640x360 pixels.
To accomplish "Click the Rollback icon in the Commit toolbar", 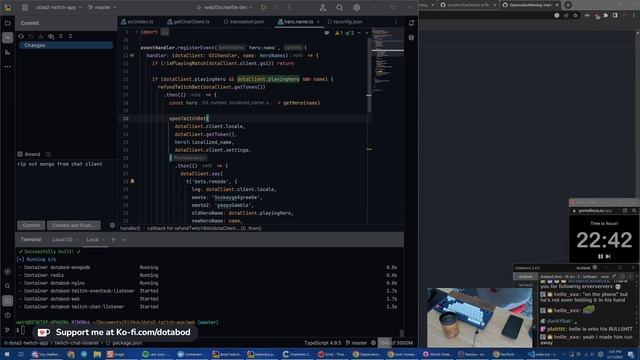I will pos(31,36).
